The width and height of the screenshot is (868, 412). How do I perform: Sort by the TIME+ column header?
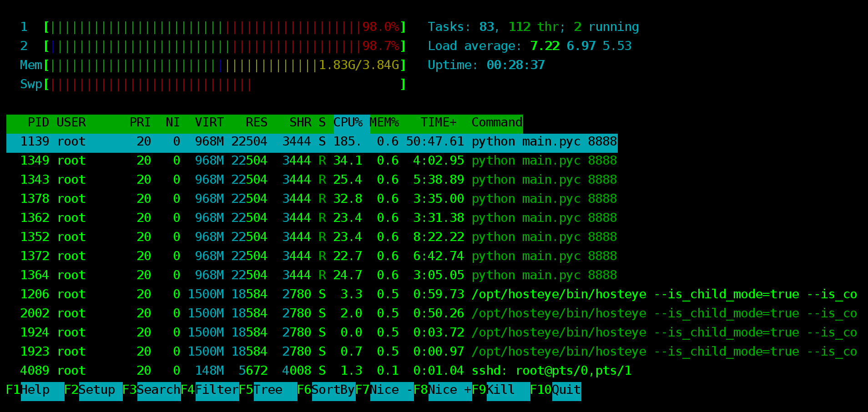tap(439, 123)
